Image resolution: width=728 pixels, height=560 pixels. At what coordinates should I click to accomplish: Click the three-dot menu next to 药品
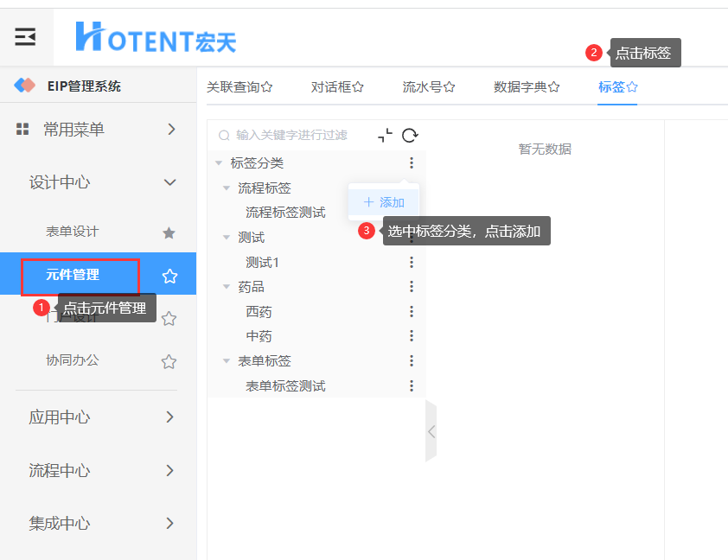click(412, 287)
